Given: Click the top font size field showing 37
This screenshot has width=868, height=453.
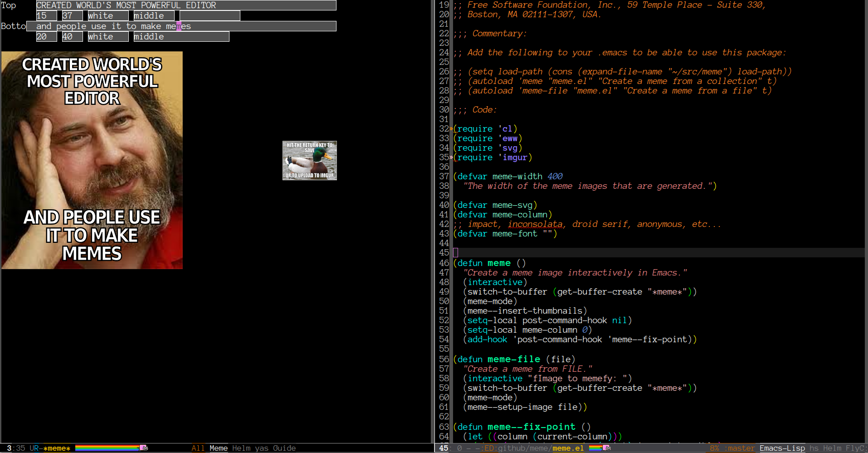Looking at the screenshot, I should click(73, 16).
